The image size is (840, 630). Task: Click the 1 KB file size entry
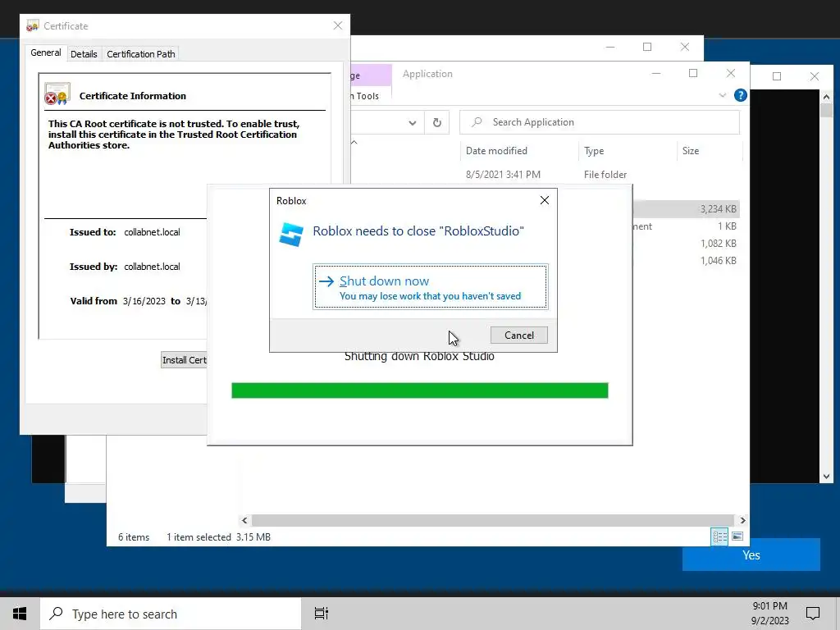coord(727,226)
